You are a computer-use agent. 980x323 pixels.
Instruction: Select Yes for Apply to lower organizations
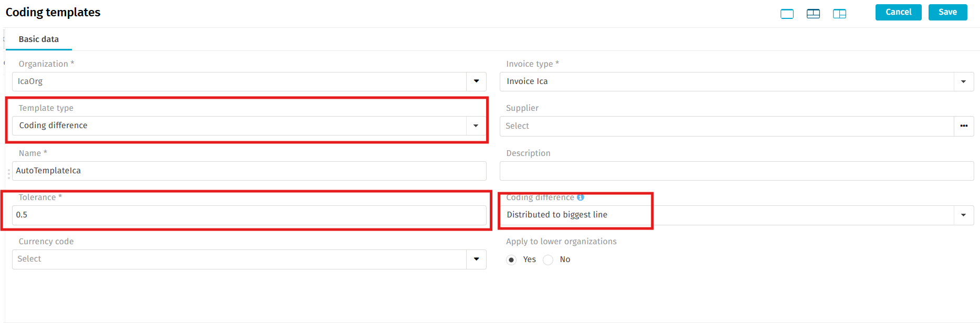click(x=511, y=260)
